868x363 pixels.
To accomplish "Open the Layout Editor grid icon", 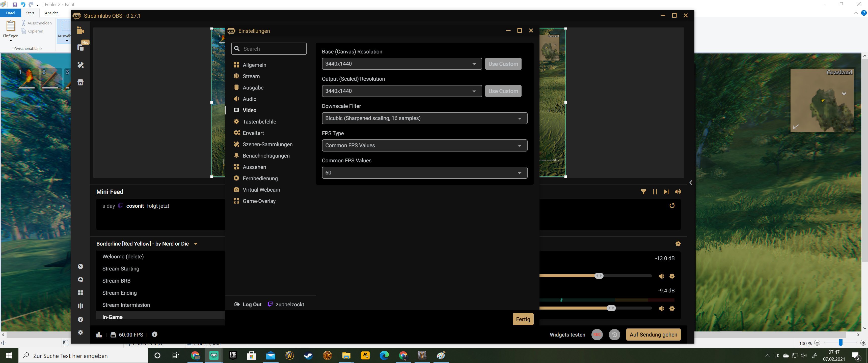I will pos(80,293).
